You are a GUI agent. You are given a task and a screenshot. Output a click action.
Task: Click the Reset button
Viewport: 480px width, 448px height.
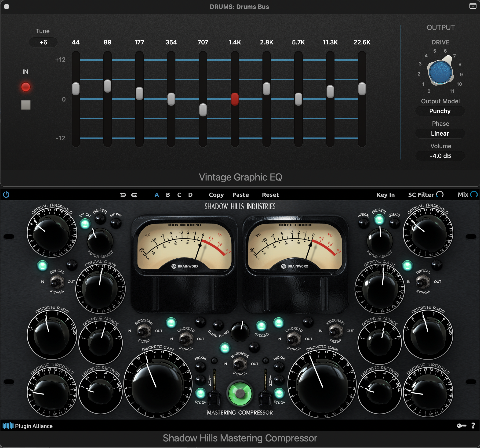[270, 195]
